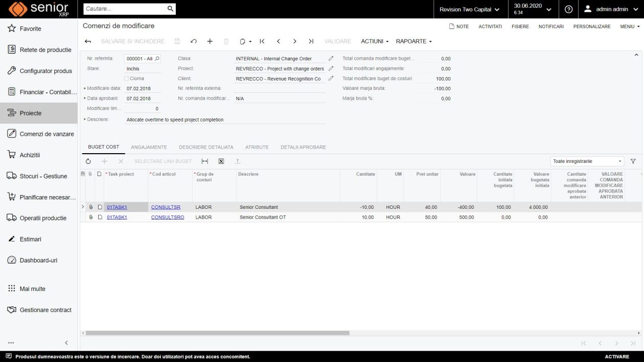
Task: Click the row selector checkbox in grid header
Action: (82, 174)
